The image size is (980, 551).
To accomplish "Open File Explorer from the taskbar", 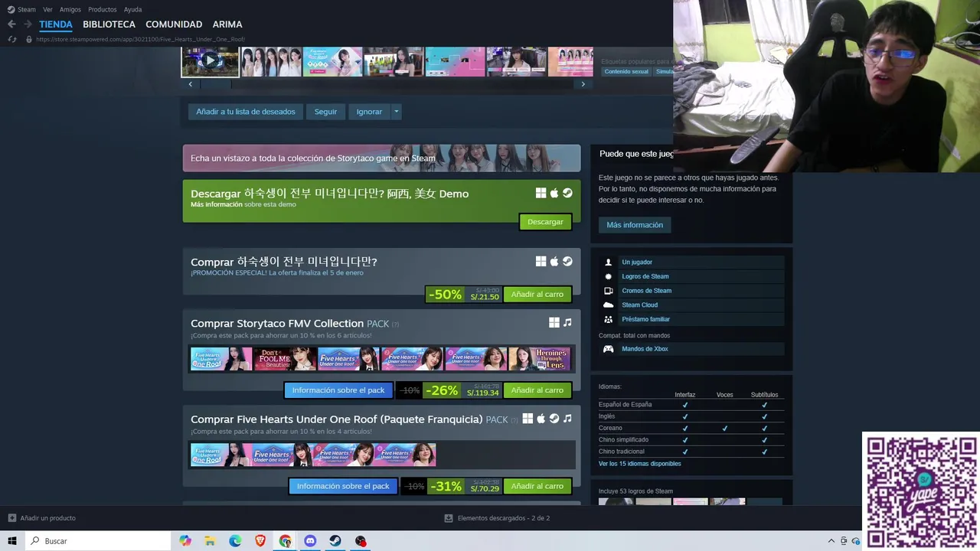I will point(210,541).
